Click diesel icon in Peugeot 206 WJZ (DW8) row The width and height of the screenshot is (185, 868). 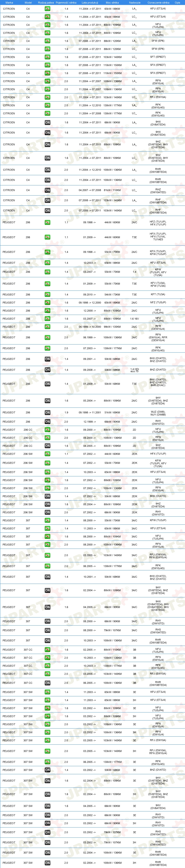48,413
